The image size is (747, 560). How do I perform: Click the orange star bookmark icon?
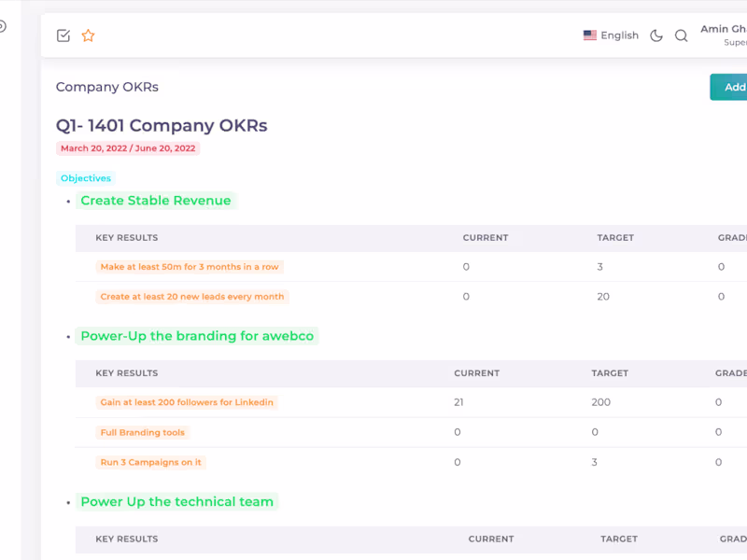coord(88,35)
